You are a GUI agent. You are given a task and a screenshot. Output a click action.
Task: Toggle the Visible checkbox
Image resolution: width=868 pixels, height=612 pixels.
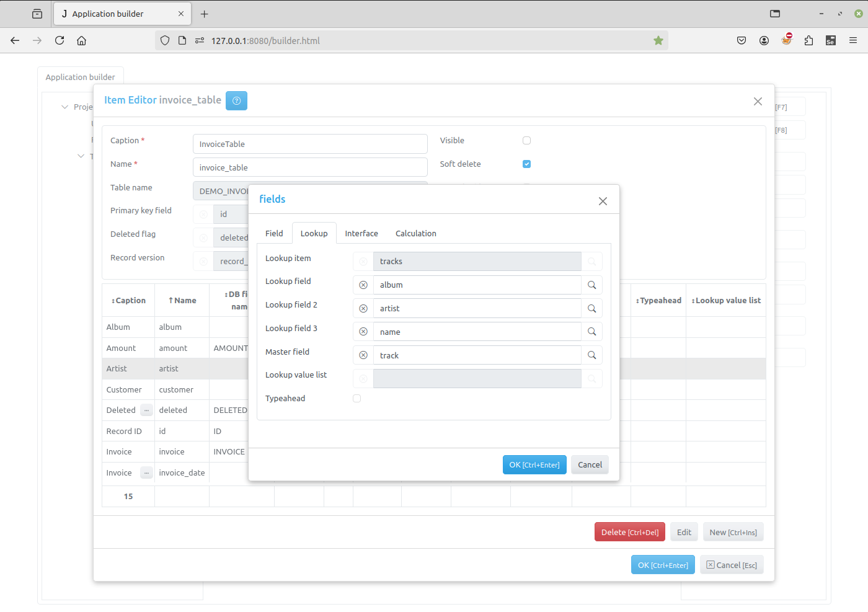(x=526, y=141)
